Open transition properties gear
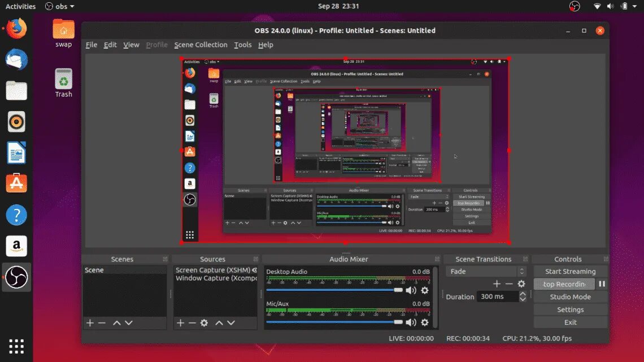This screenshot has width=644, height=362. coord(521,284)
